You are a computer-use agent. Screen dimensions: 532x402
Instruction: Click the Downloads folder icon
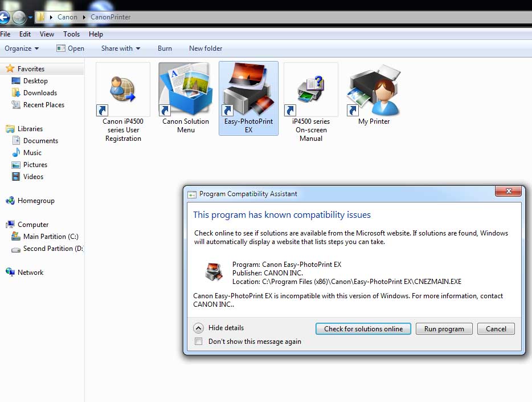pyautogui.click(x=16, y=93)
